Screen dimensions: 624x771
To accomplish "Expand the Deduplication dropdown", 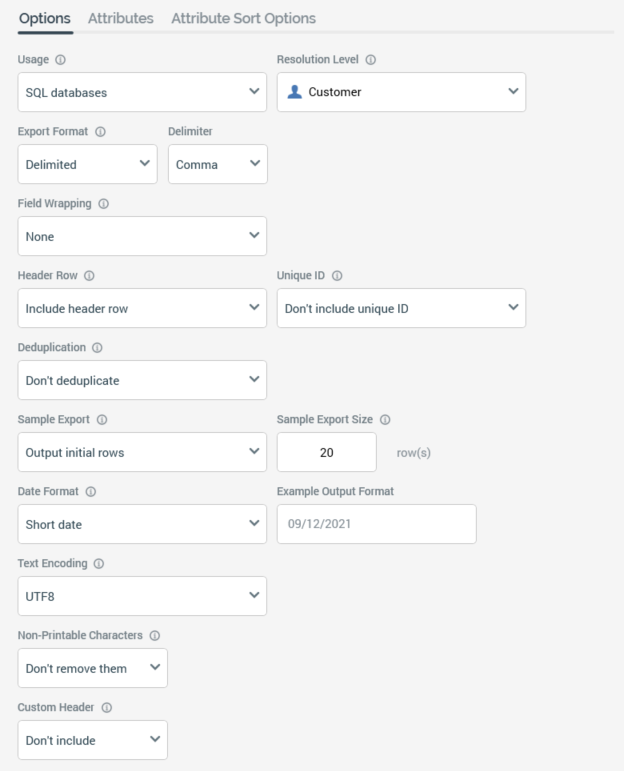I will coord(142,380).
